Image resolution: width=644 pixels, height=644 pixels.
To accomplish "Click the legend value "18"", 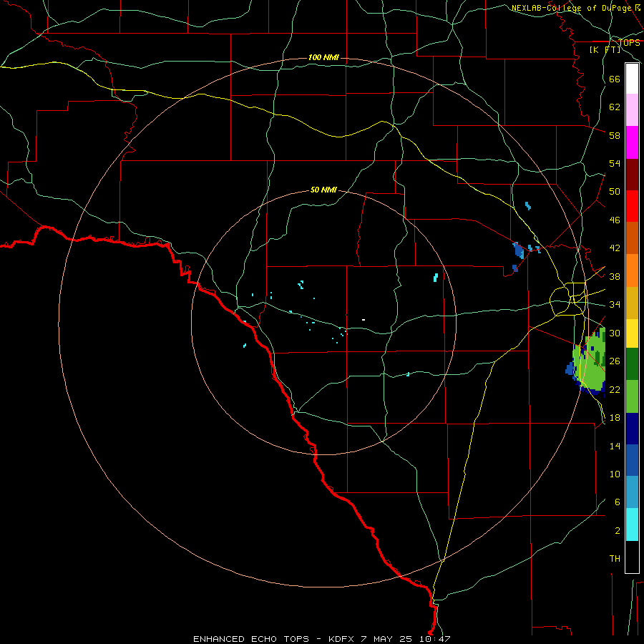I will click(615, 418).
